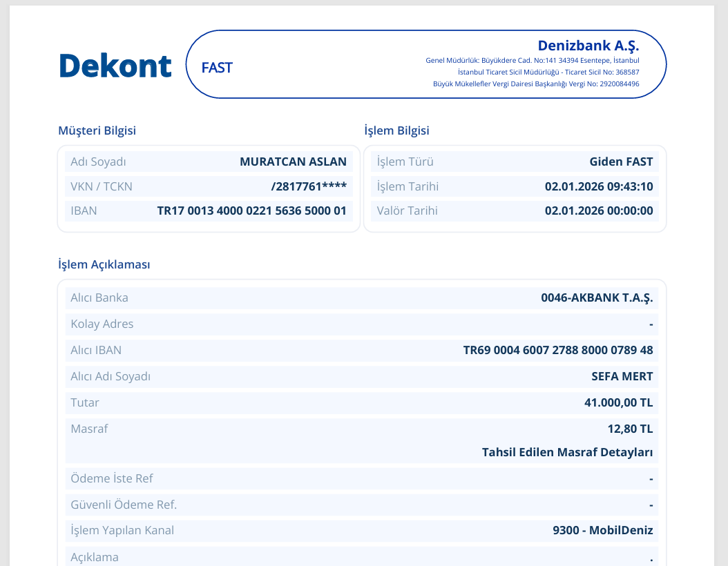Image resolution: width=728 pixels, height=566 pixels.
Task: Click the Alıcı Adı Soyadı label
Action: click(x=111, y=376)
